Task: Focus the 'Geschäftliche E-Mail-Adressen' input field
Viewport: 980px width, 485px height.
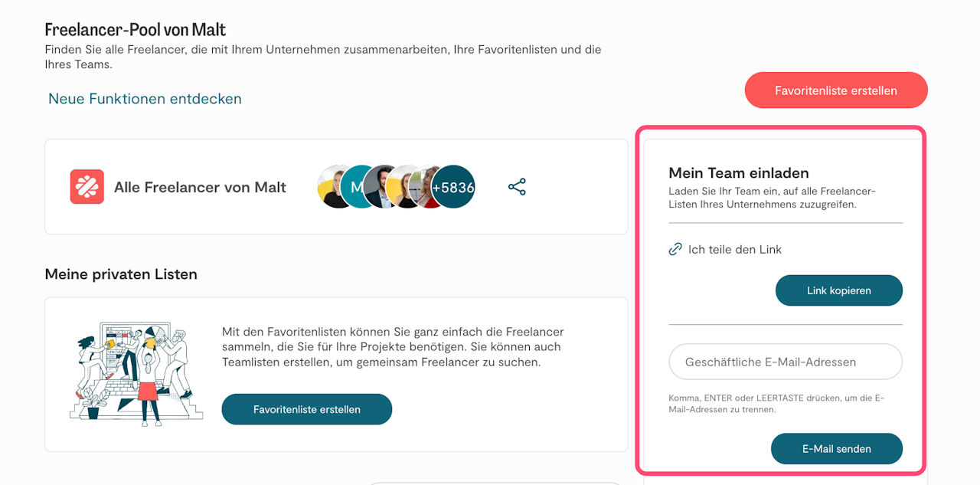Action: tap(786, 362)
